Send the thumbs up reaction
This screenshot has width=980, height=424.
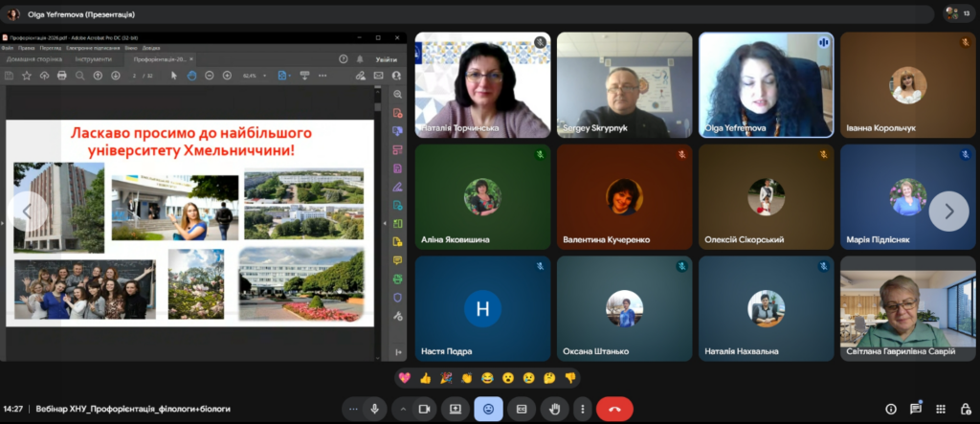click(x=426, y=377)
